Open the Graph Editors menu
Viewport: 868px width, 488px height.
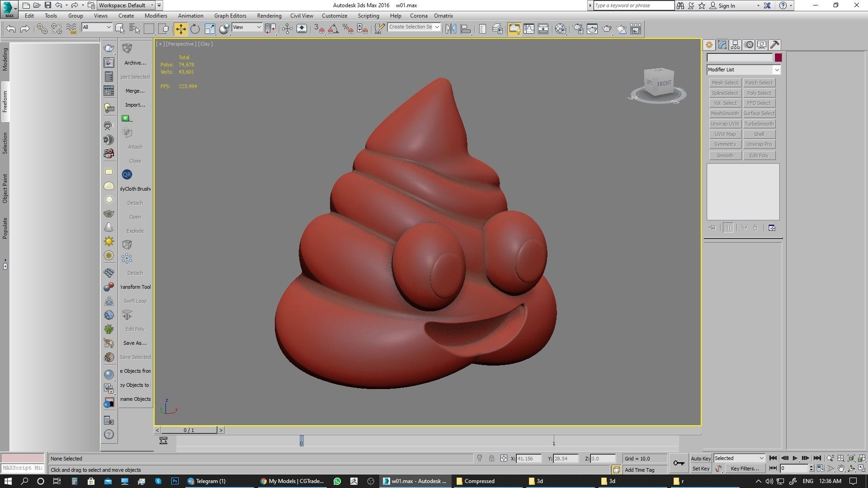pyautogui.click(x=230, y=16)
